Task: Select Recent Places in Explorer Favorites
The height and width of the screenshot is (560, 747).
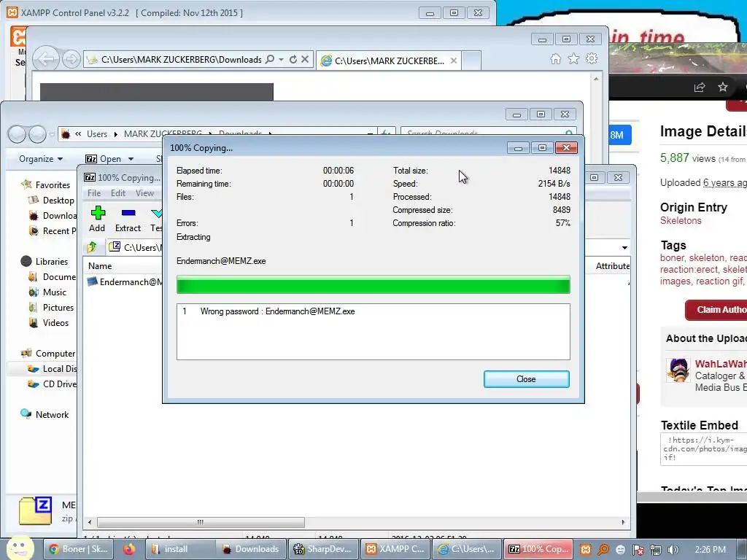Action: [53, 231]
